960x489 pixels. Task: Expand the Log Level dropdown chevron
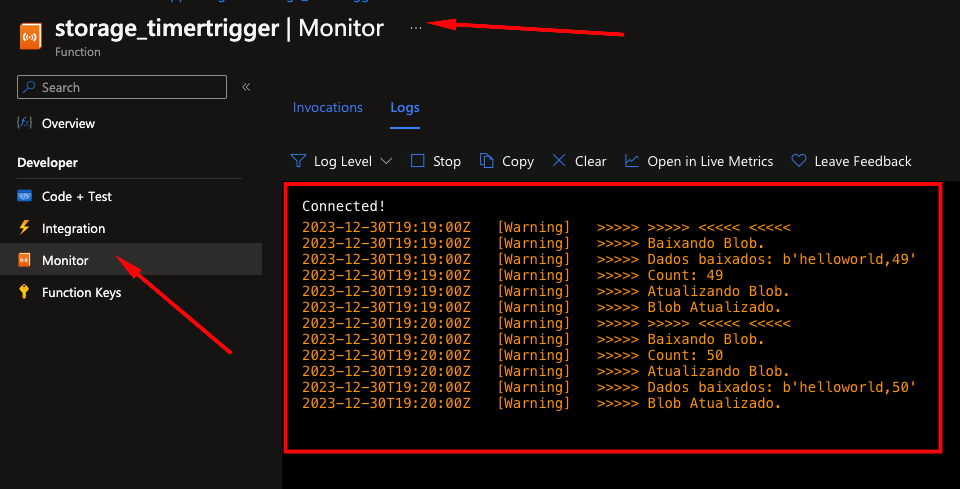pos(386,162)
